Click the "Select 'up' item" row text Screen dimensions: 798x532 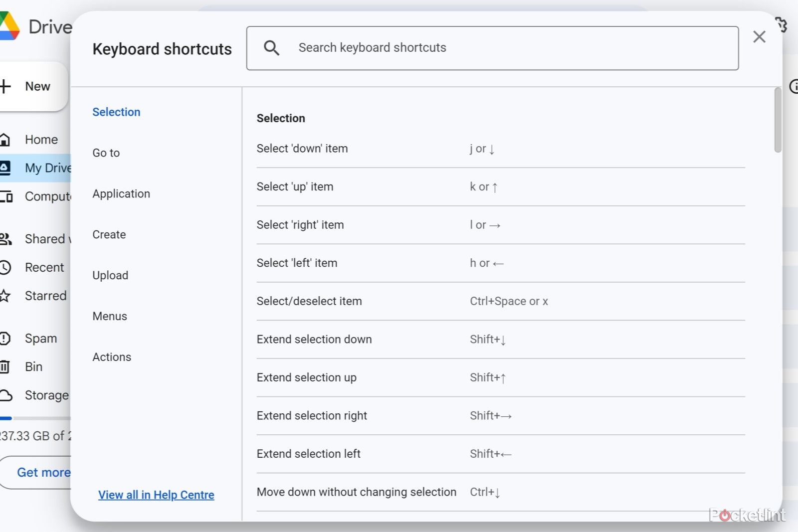[295, 187]
